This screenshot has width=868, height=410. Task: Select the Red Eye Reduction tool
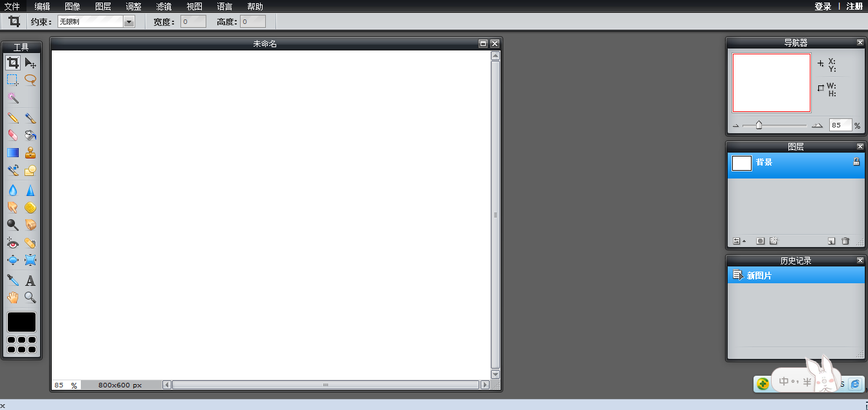(13, 243)
